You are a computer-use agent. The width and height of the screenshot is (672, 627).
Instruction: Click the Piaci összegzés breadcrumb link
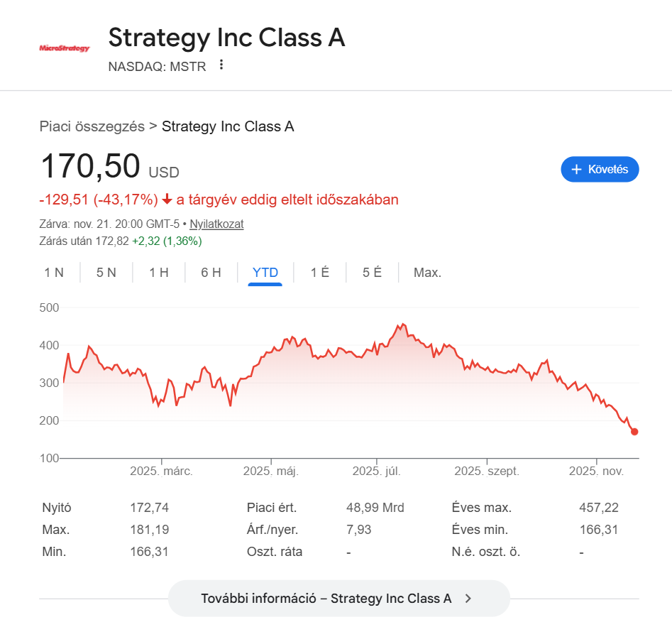tap(92, 127)
